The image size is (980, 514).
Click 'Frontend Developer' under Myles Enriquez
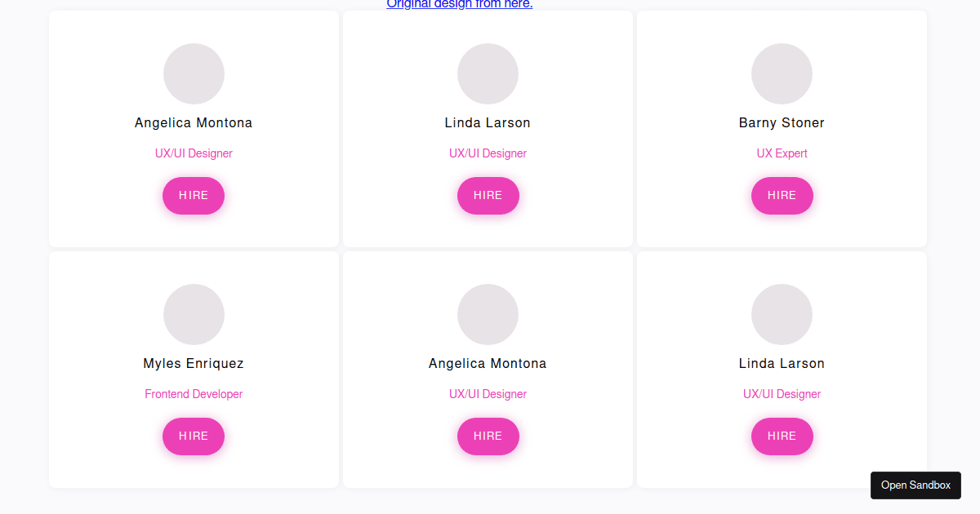pyautogui.click(x=194, y=393)
